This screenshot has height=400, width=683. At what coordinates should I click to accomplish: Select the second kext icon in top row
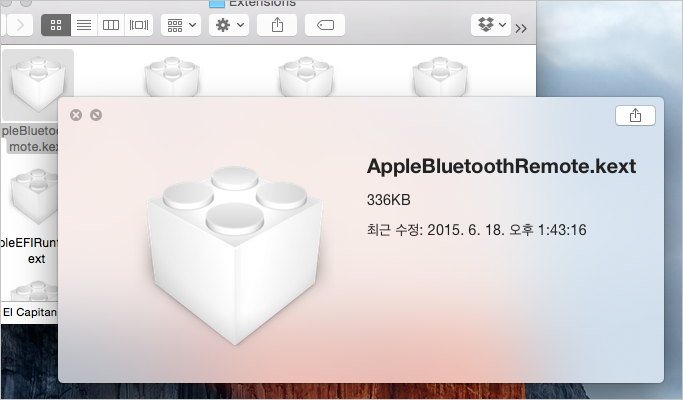pos(172,76)
